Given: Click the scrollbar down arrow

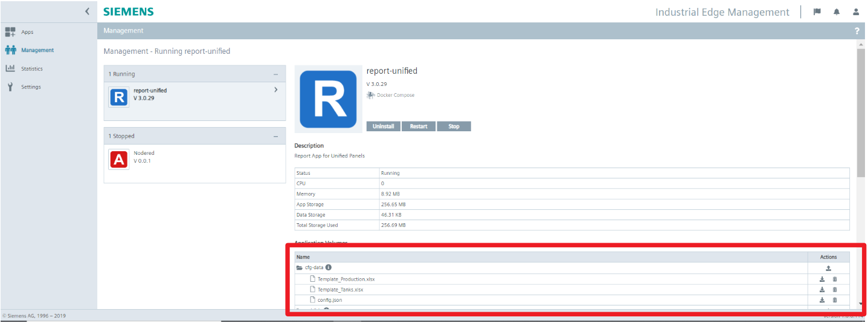Looking at the screenshot, I should coord(861,304).
